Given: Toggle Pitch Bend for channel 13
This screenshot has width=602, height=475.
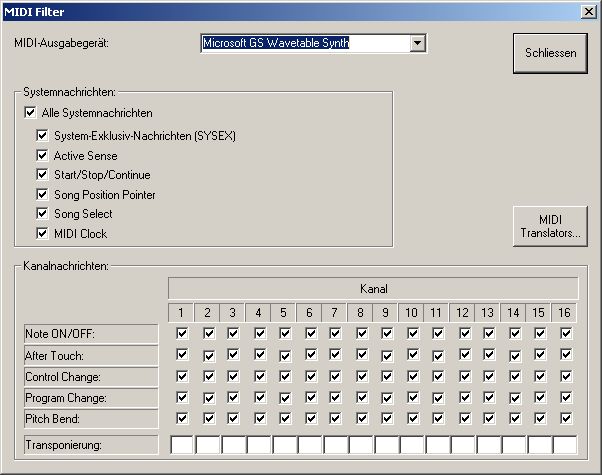Looking at the screenshot, I should (x=489, y=418).
